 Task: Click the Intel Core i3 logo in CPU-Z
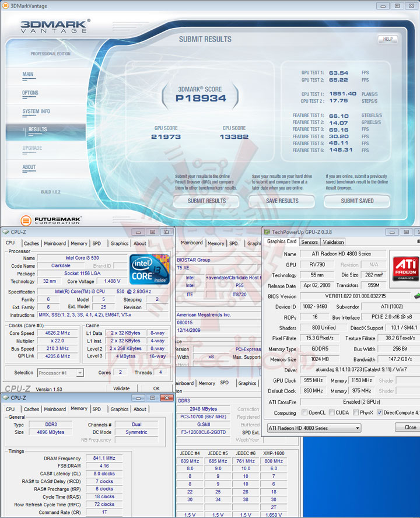(149, 269)
